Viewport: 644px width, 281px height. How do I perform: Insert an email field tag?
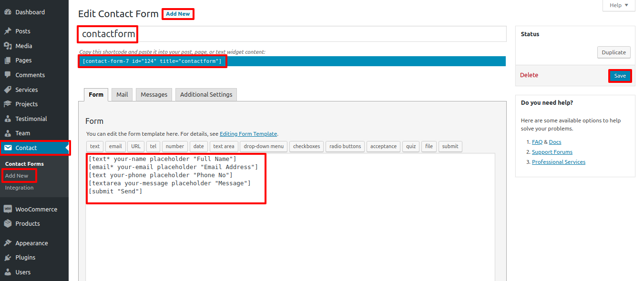(115, 146)
